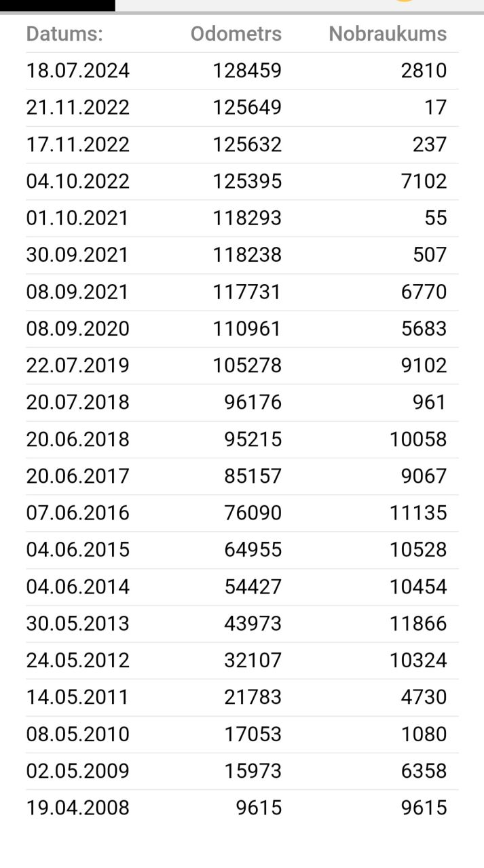Image resolution: width=484 pixels, height=868 pixels.
Task: Select date 01.10.2021 in the table
Action: tap(77, 218)
